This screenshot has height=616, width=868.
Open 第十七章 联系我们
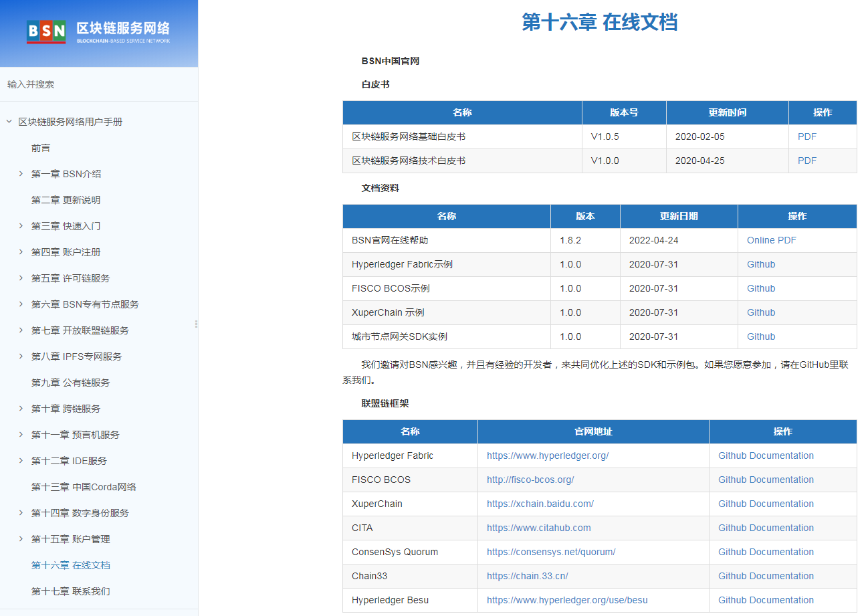coord(70,591)
